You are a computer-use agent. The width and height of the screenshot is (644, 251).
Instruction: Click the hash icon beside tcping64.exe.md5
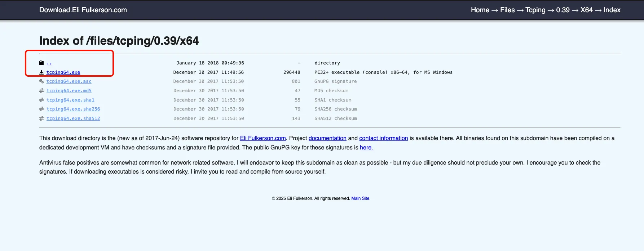pyautogui.click(x=41, y=91)
